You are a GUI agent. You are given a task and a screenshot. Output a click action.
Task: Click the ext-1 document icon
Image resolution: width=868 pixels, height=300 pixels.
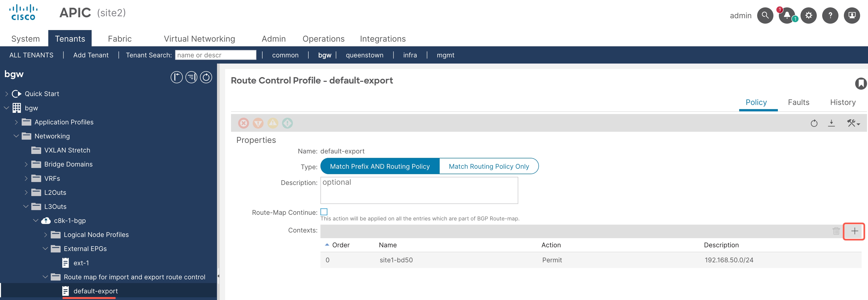tap(65, 263)
